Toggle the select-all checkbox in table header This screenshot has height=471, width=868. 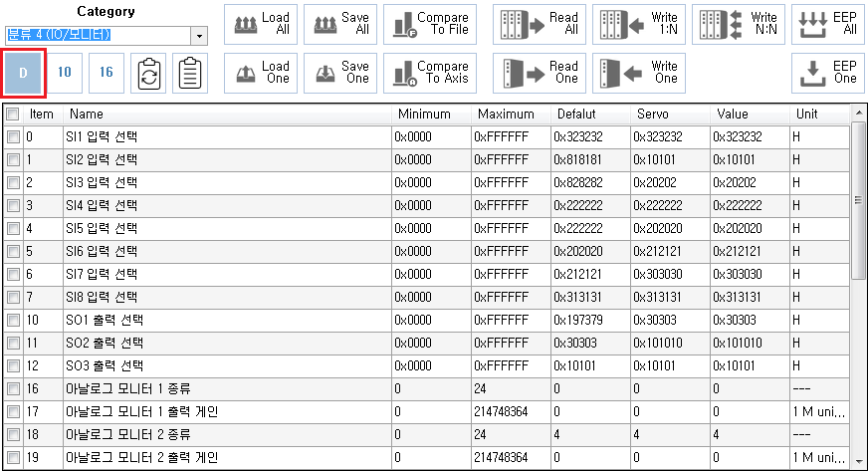point(13,115)
